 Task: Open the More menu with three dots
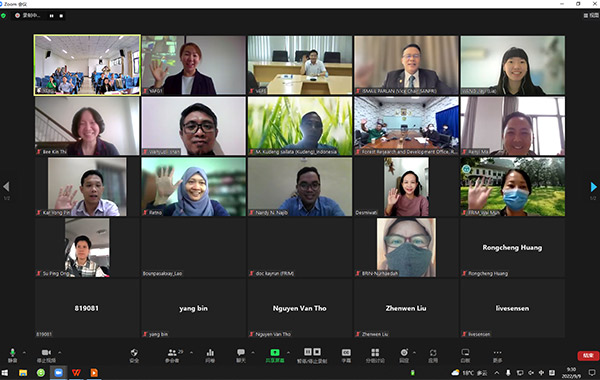497,355
